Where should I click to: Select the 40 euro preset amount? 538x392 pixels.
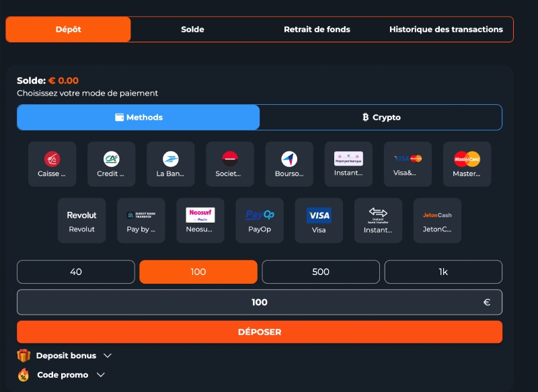click(x=76, y=272)
